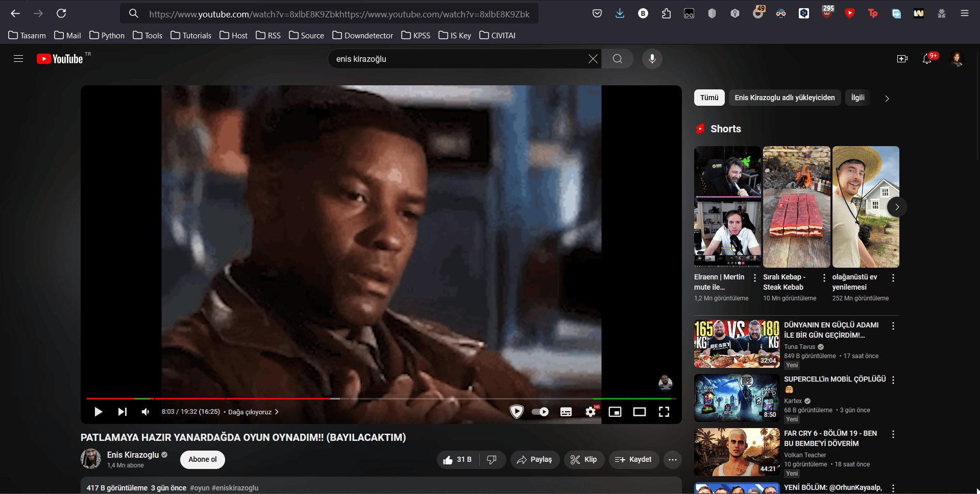Viewport: 980px width, 494px height.
Task: Reload the page
Action: 61,13
